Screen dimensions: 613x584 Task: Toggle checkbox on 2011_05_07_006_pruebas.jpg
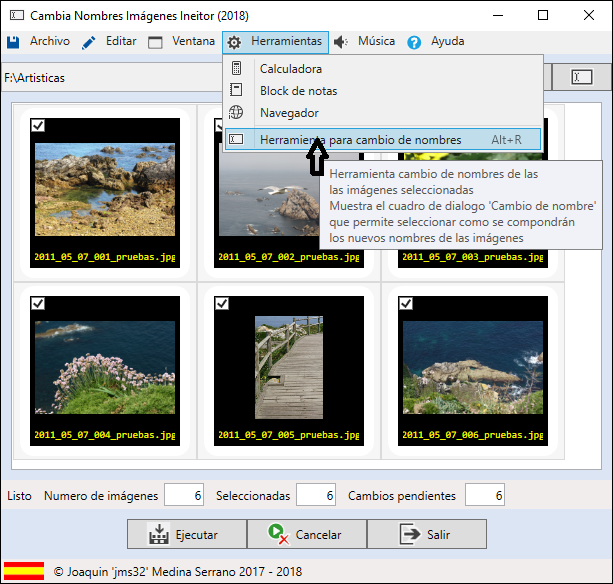(406, 303)
